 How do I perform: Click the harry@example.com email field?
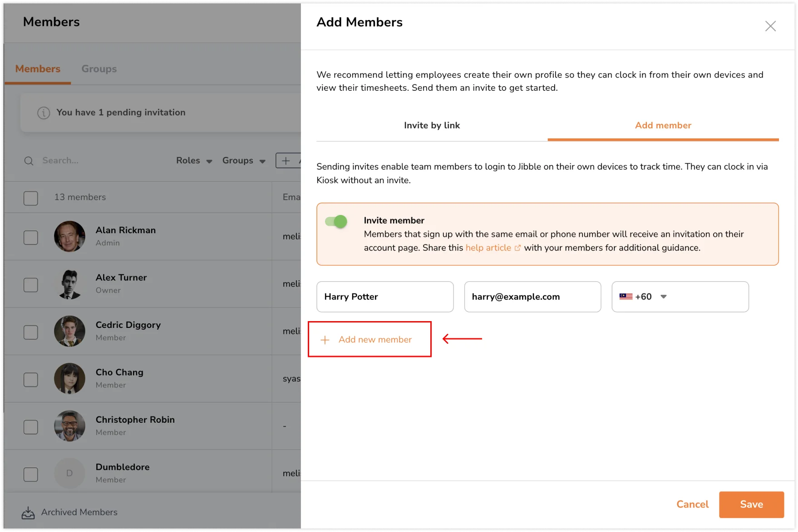pos(532,297)
